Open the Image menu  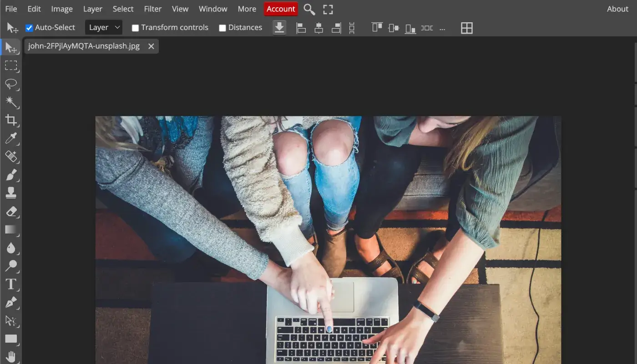click(x=62, y=9)
